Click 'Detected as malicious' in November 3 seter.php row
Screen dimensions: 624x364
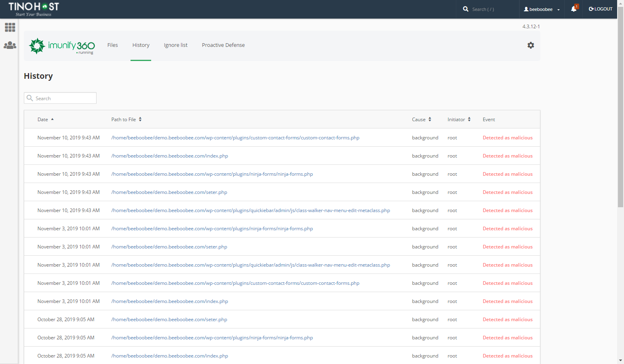(508, 247)
